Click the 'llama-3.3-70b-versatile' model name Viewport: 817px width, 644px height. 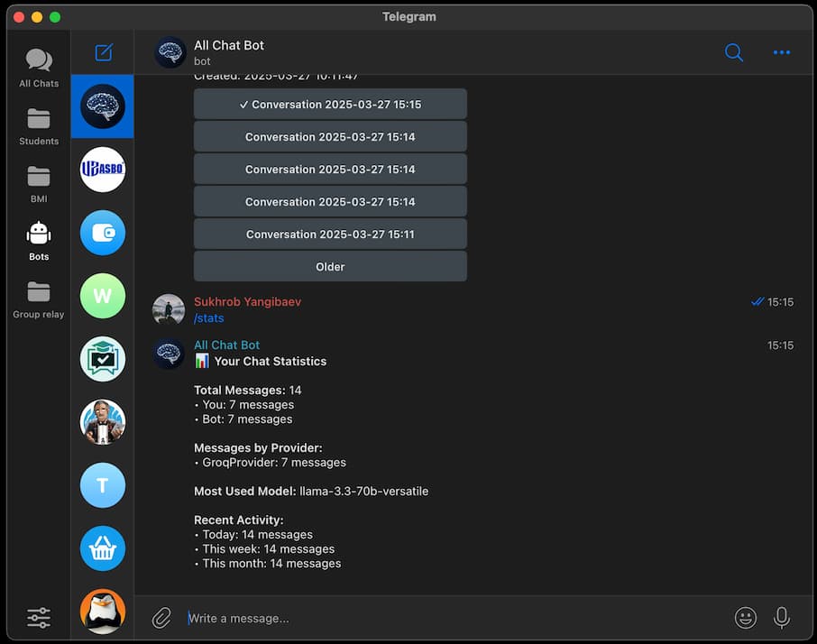(363, 492)
